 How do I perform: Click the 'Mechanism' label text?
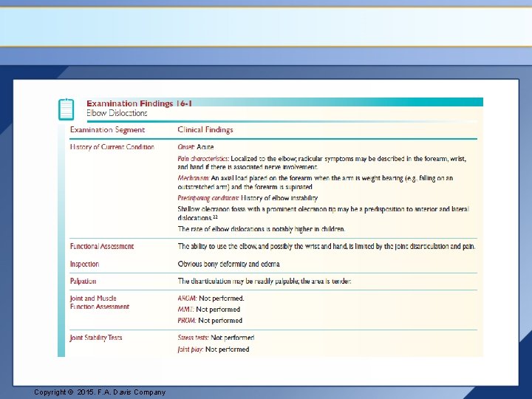point(194,178)
